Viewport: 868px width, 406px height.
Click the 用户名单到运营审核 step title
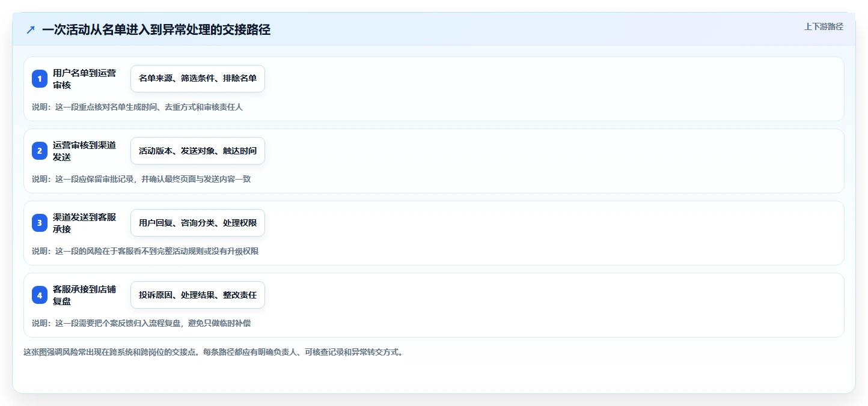pyautogui.click(x=84, y=79)
